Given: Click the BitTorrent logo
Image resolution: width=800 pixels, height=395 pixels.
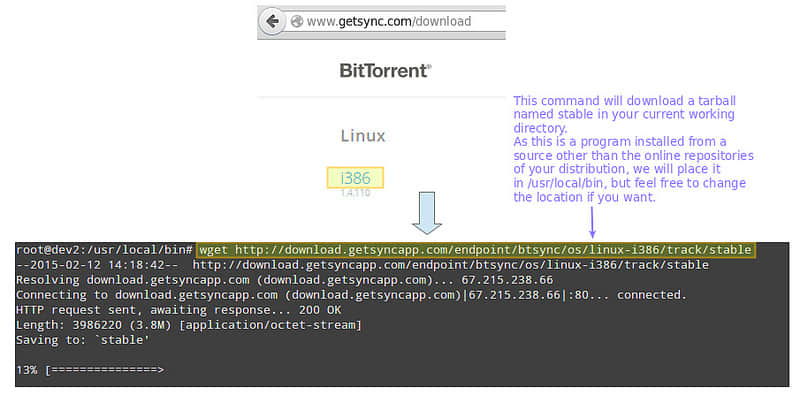Looking at the screenshot, I should pos(385,70).
